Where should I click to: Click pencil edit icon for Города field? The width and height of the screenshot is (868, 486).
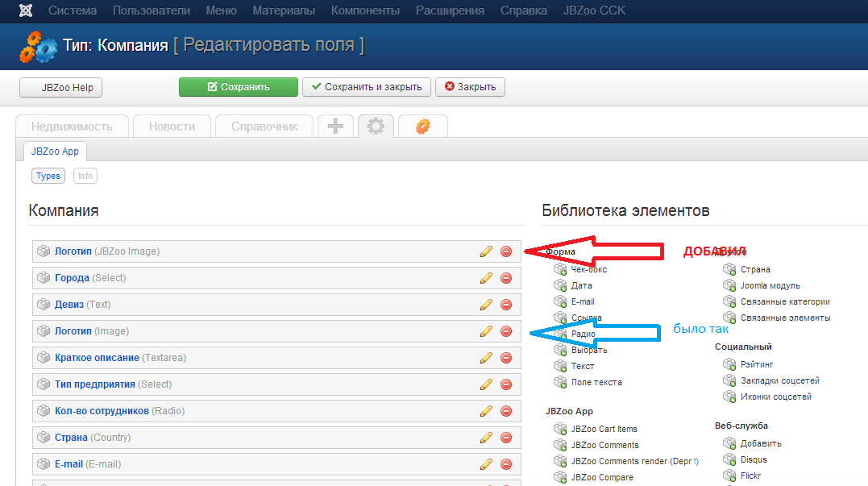486,278
